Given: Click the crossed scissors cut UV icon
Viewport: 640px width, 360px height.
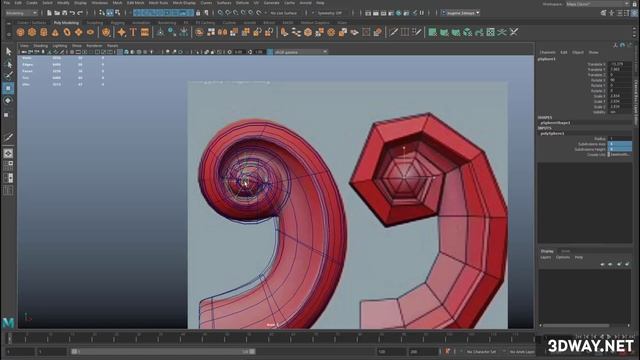Looking at the screenshot, I should coord(513,32).
